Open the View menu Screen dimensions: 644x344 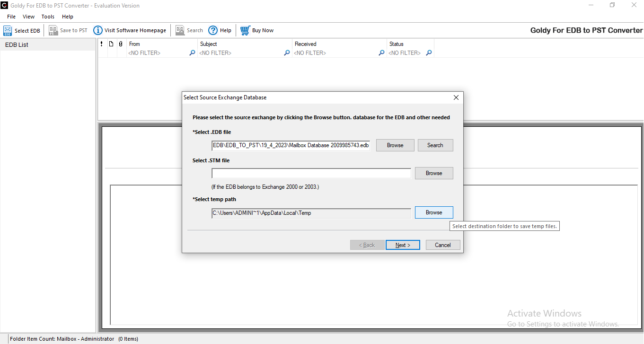tap(28, 17)
